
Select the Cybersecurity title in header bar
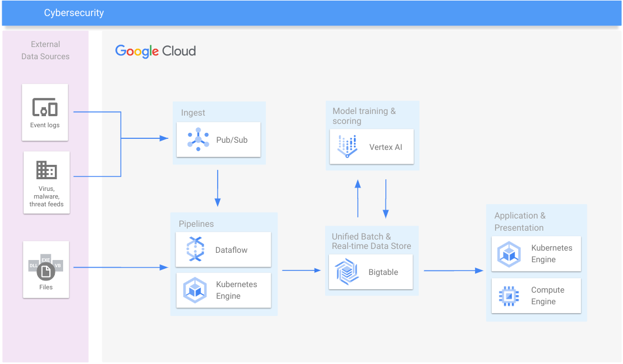coord(74,13)
